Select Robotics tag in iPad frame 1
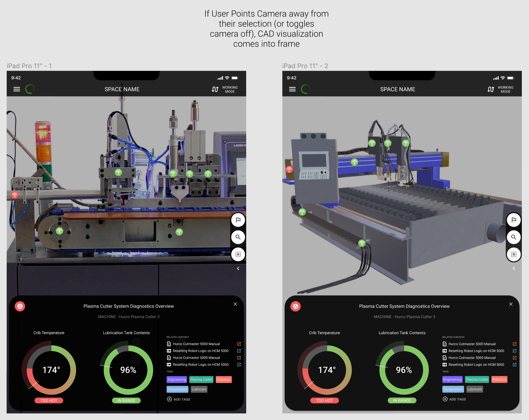Viewport: 529px width, 420px height. point(223,380)
